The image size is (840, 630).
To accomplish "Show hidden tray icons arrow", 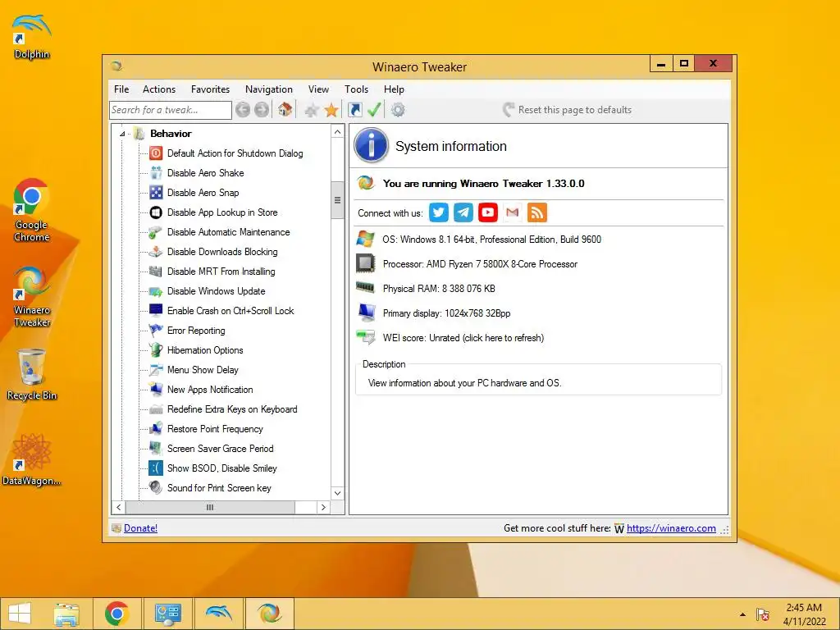I will coord(742,614).
